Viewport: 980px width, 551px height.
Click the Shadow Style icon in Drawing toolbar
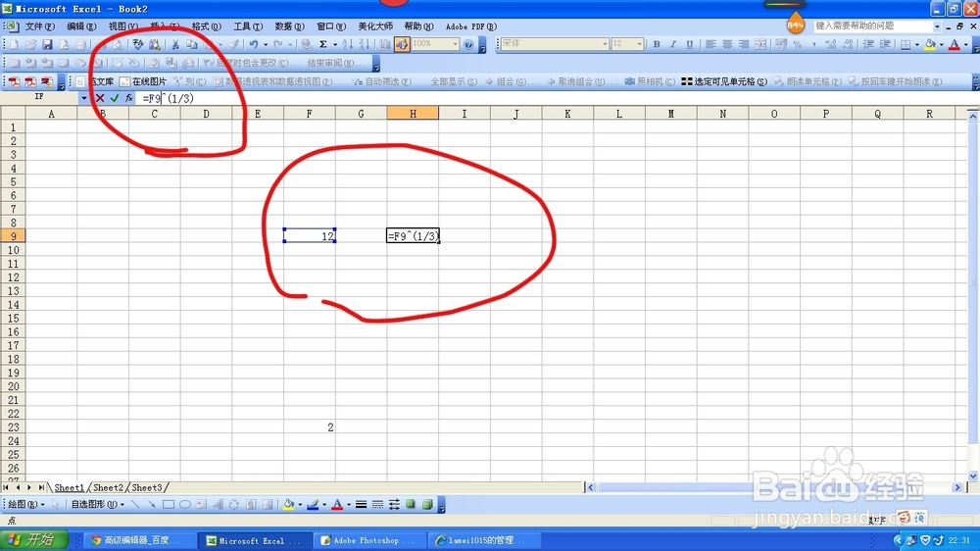tap(411, 504)
